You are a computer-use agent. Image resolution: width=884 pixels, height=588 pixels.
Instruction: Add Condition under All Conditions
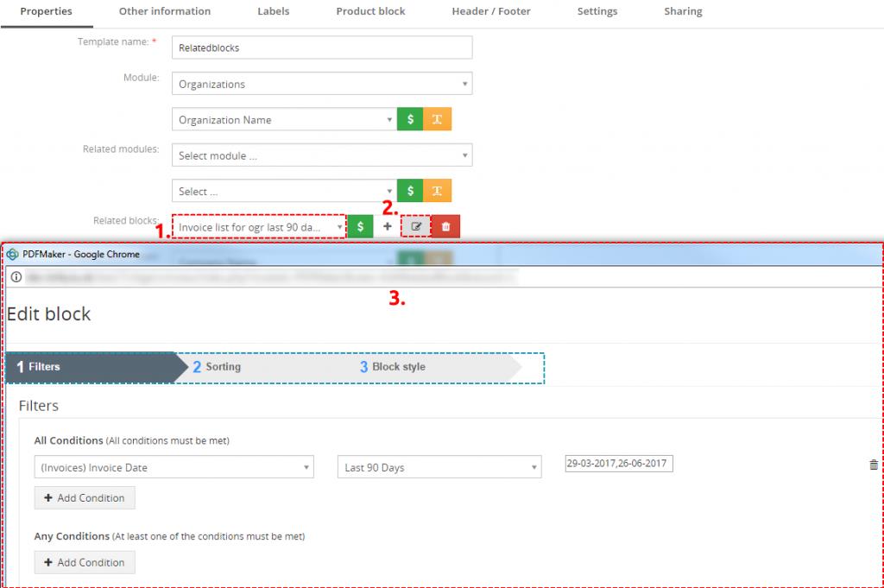click(85, 498)
